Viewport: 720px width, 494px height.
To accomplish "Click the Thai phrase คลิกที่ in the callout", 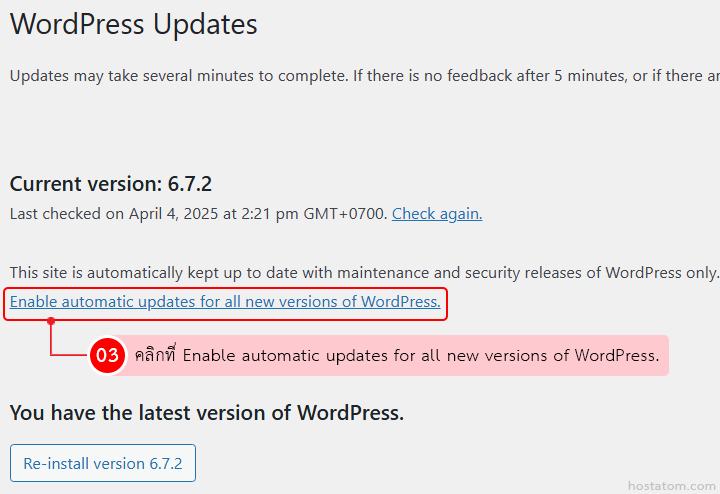I will (155, 355).
